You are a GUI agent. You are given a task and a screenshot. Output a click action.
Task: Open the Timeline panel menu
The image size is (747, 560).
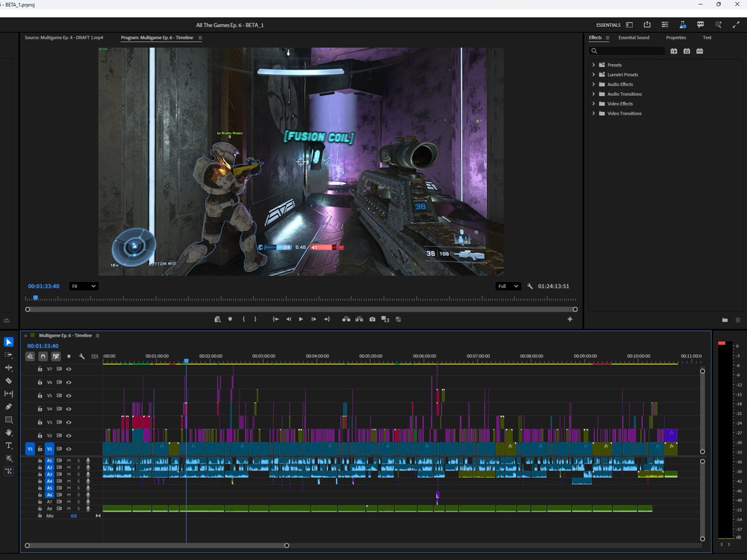click(98, 335)
